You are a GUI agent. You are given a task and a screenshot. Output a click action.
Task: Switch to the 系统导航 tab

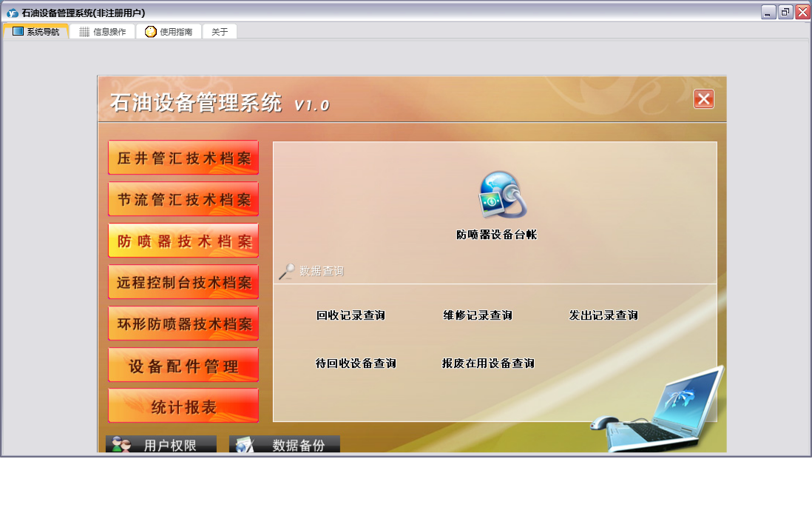(35, 32)
